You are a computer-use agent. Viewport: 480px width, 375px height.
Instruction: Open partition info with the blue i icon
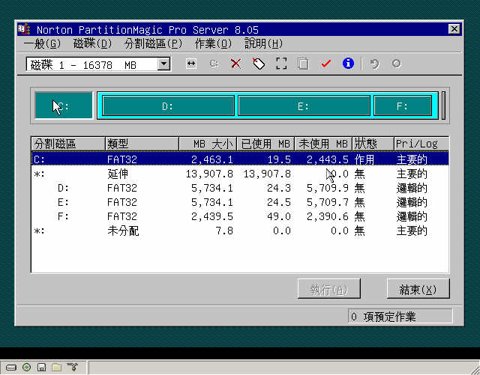(x=348, y=63)
